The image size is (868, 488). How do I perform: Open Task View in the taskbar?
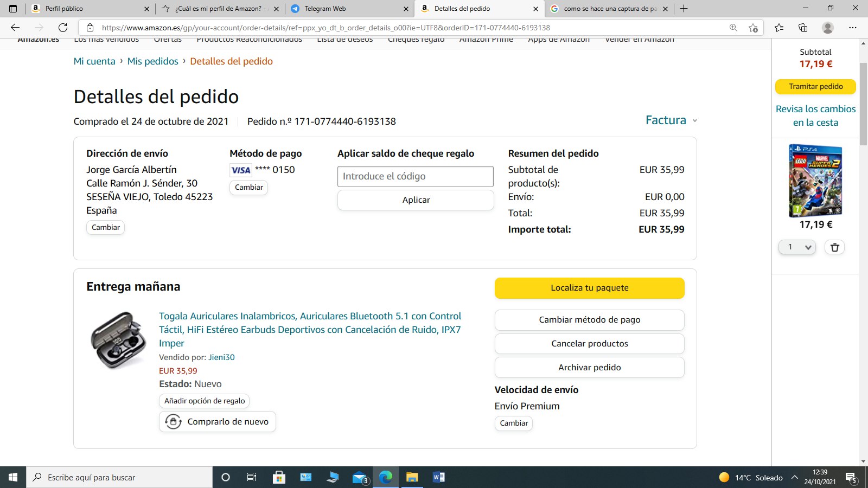point(252,477)
